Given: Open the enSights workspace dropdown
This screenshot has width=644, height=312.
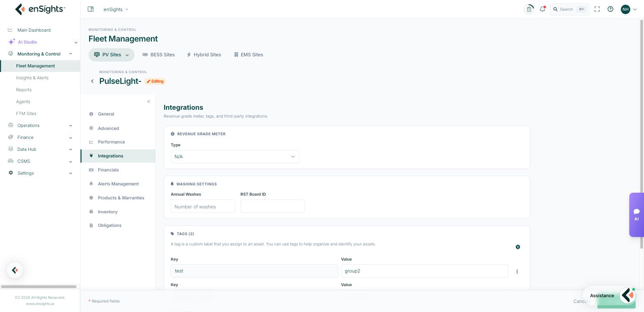Looking at the screenshot, I should tap(116, 9).
